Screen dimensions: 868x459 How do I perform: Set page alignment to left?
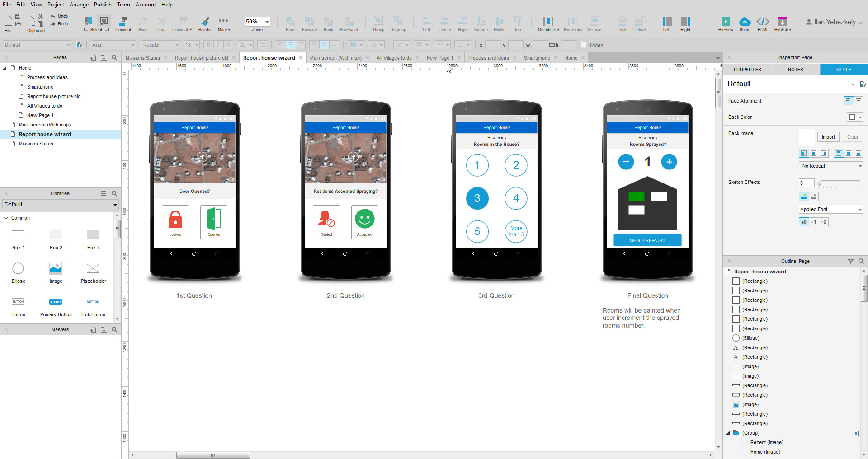848,101
